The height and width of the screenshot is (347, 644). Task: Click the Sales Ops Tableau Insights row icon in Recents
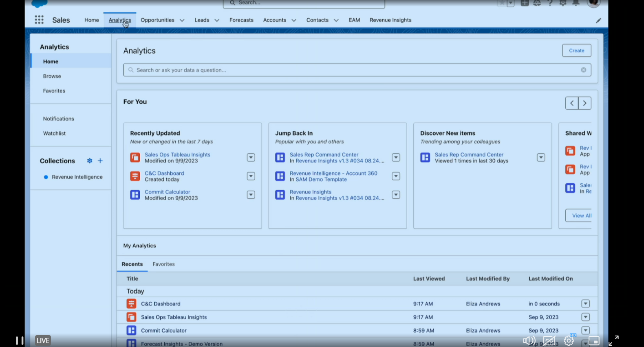pyautogui.click(x=131, y=317)
